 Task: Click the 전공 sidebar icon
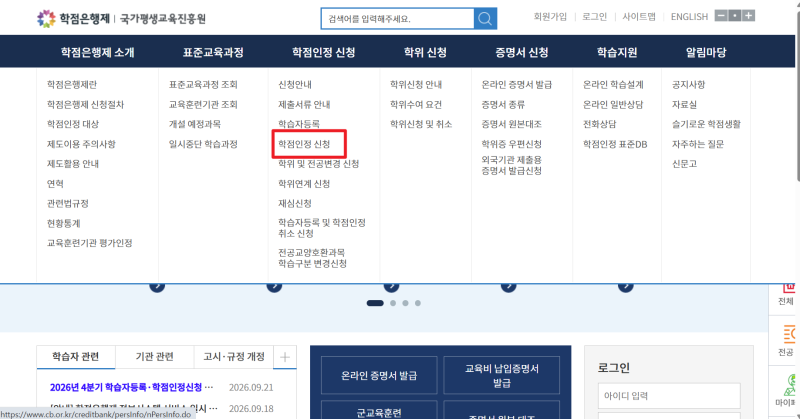(786, 340)
